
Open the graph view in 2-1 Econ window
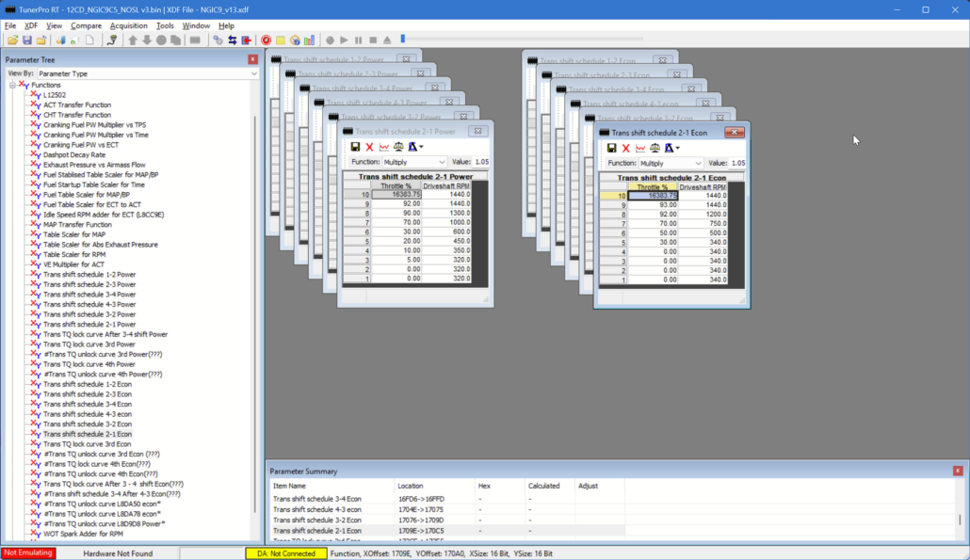tap(640, 149)
